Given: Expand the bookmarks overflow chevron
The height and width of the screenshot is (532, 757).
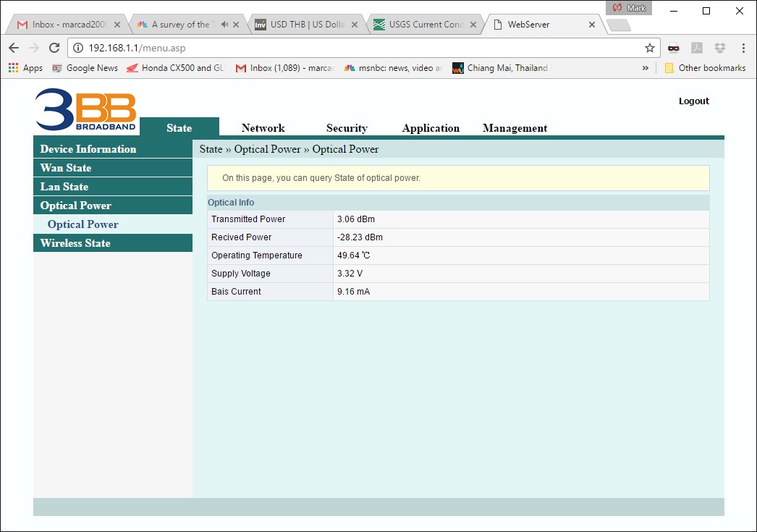Looking at the screenshot, I should point(646,68).
